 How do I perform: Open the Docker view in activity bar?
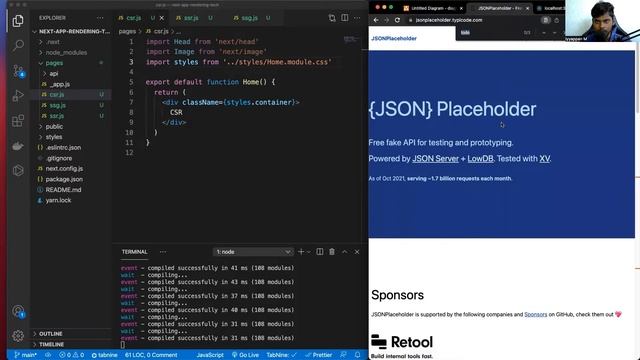coord(18,146)
